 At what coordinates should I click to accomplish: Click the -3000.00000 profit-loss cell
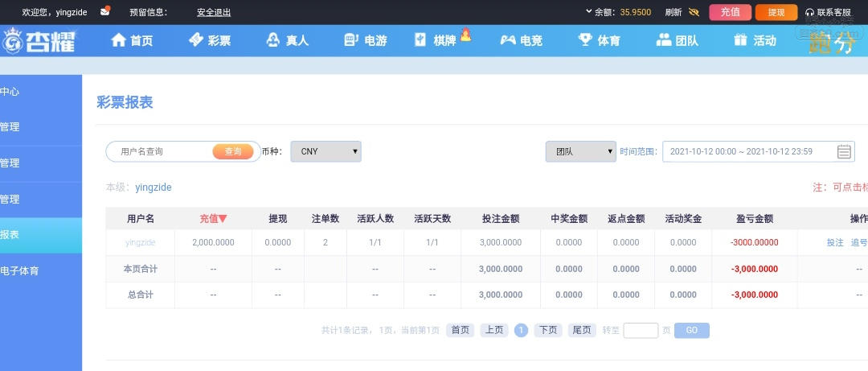pyautogui.click(x=754, y=242)
